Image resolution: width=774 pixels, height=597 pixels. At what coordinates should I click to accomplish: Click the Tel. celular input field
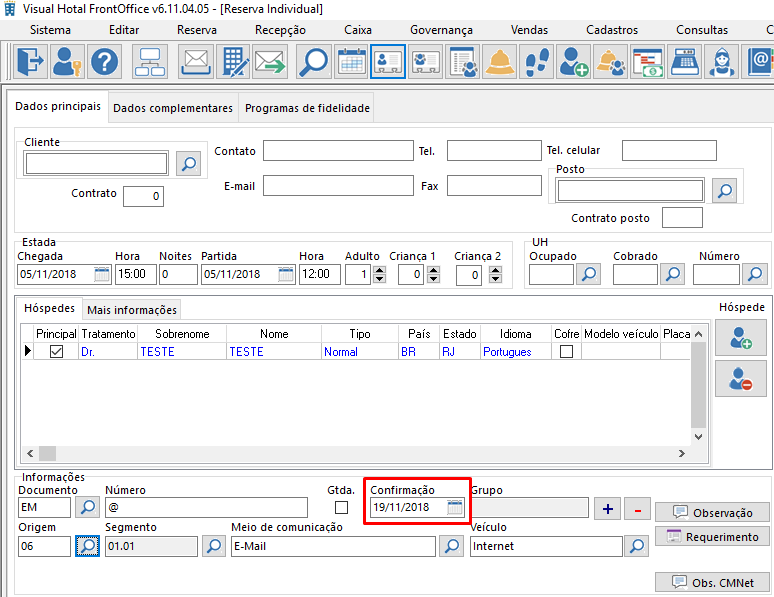[x=669, y=151]
